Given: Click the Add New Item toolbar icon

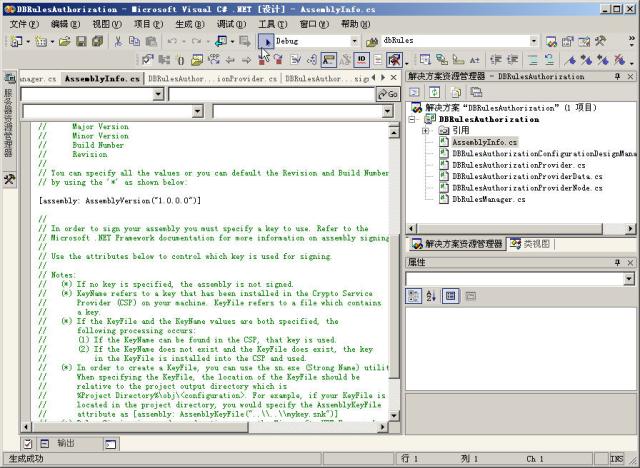Looking at the screenshot, I should (x=40, y=41).
